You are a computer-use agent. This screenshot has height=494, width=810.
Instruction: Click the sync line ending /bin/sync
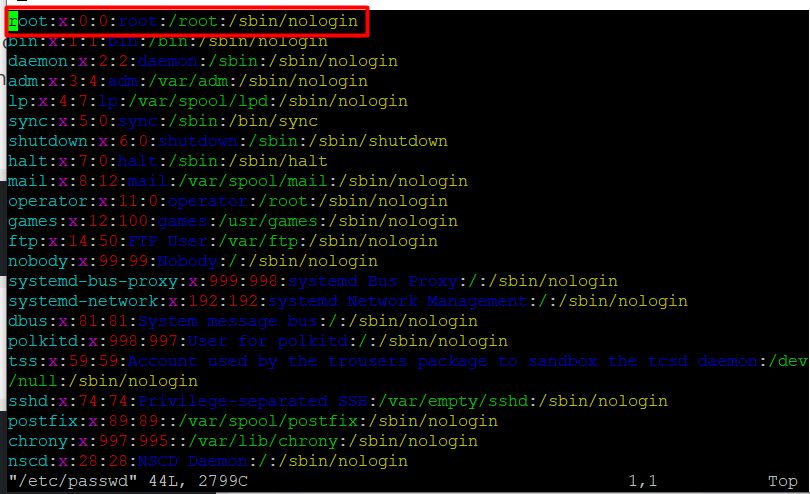163,121
